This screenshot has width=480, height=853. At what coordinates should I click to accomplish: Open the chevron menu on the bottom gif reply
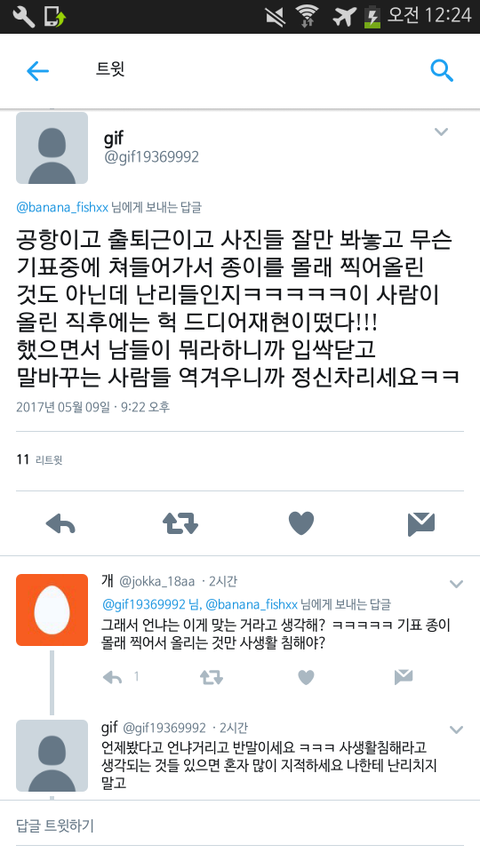tap(456, 730)
